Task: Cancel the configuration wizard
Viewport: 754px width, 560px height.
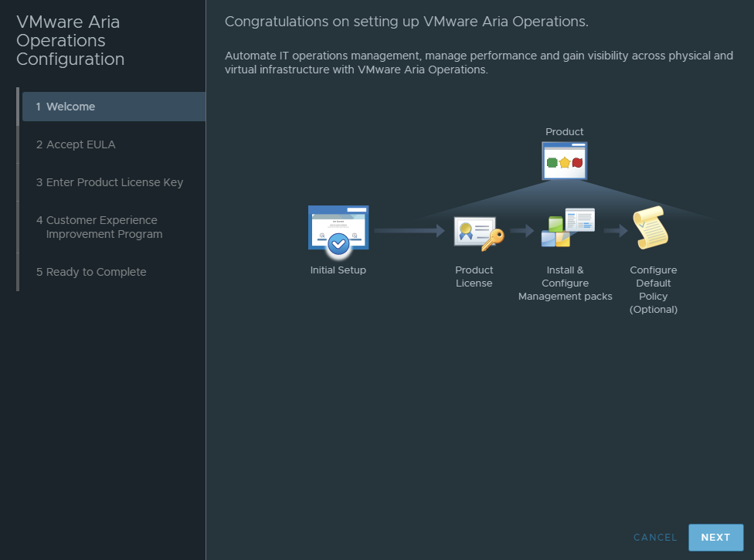Action: click(655, 538)
